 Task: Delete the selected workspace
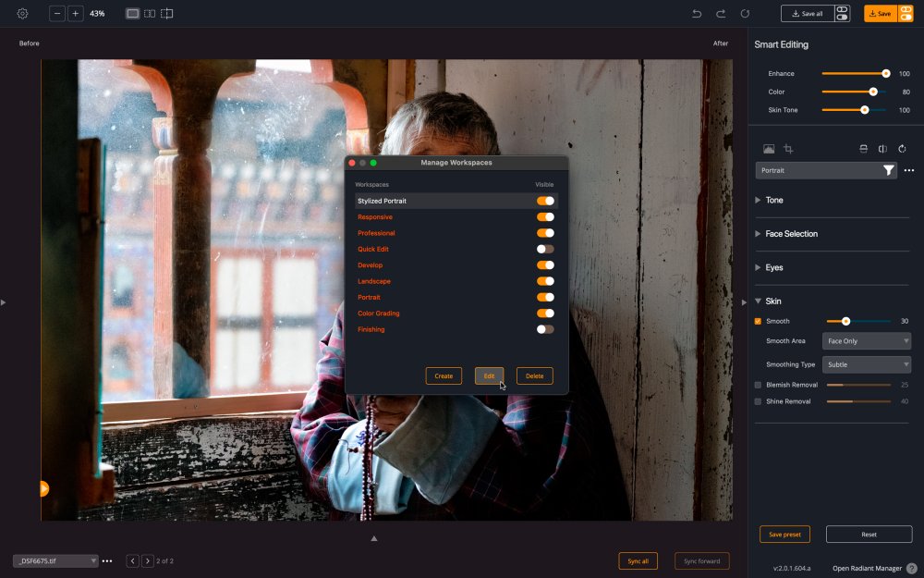pos(534,375)
